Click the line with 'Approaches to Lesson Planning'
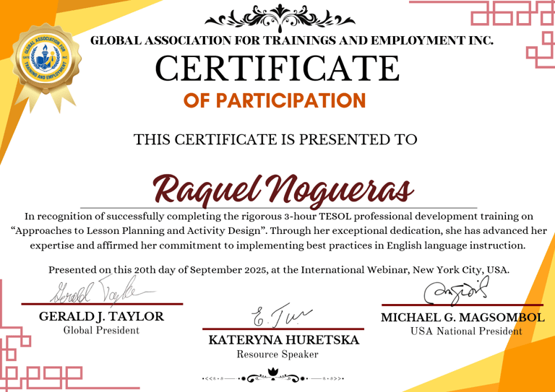The height and width of the screenshot is (392, 555). coord(279,231)
